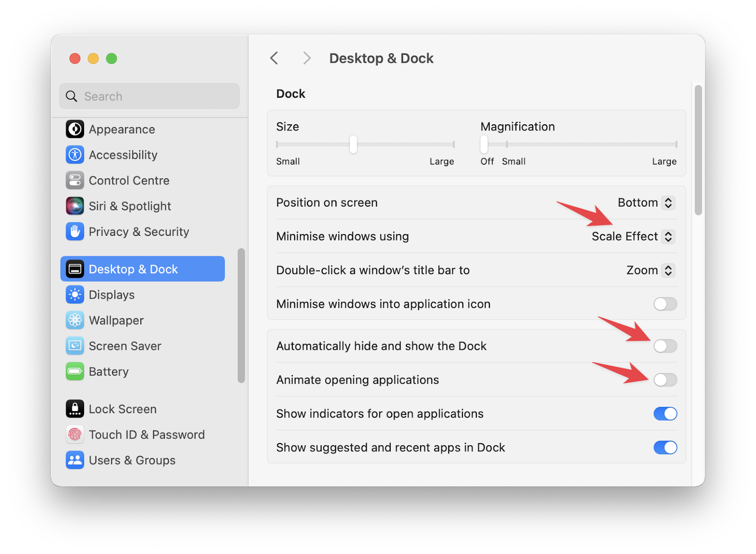Open Wallpaper settings
The height and width of the screenshot is (554, 756).
coord(75,320)
